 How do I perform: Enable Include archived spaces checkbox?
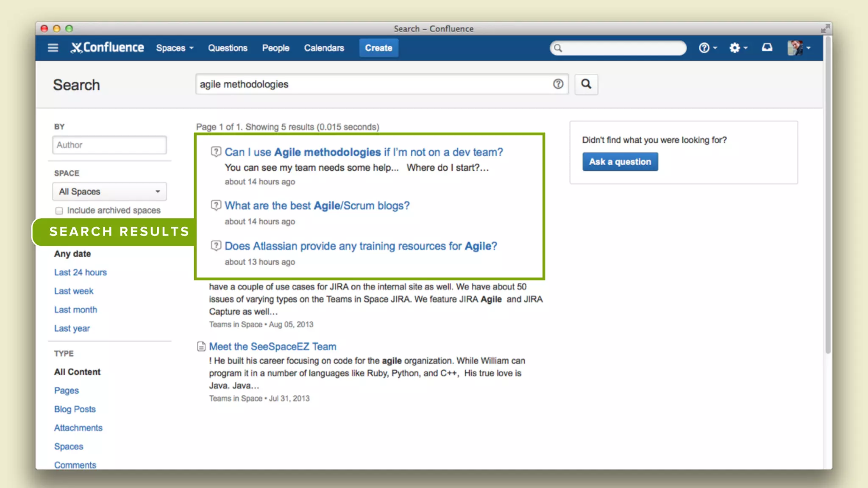coord(59,211)
